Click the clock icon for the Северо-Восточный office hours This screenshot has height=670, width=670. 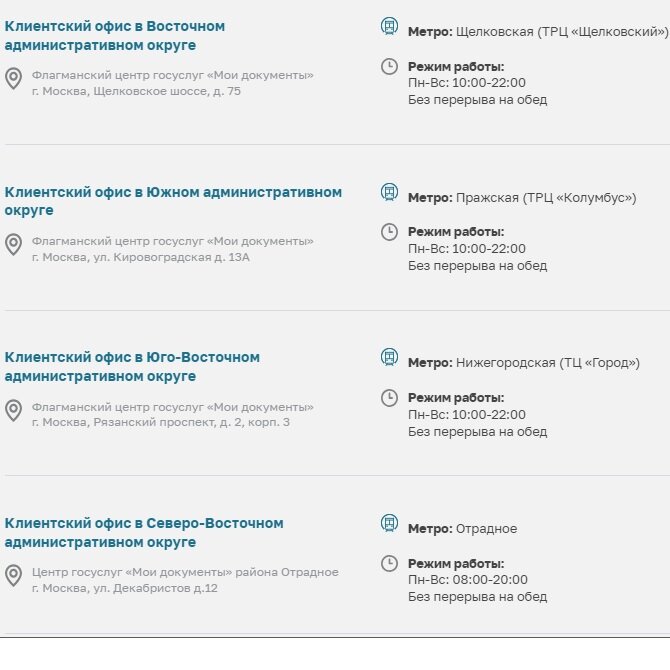pos(389,563)
